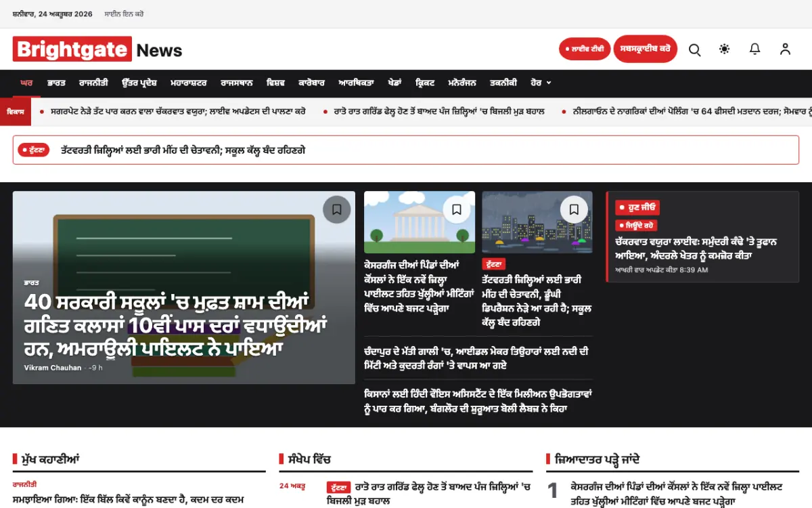Viewport: 812px width, 508px height.
Task: Open the courthouse building thumbnail
Action: coord(420,222)
